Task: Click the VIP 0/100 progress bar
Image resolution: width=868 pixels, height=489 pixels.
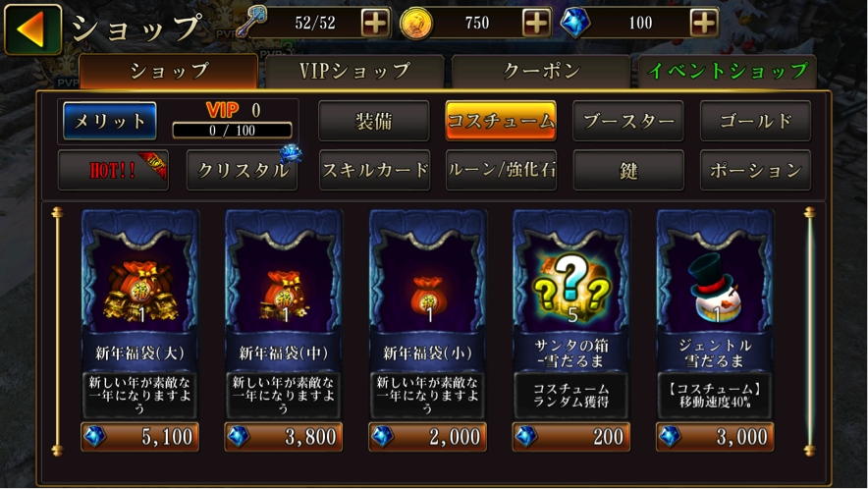Action: pyautogui.click(x=233, y=131)
